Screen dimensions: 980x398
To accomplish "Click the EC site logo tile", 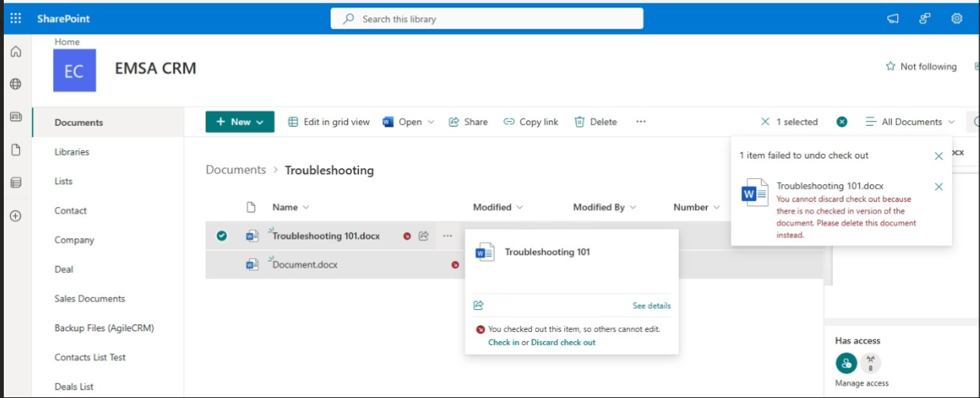I will pyautogui.click(x=74, y=71).
